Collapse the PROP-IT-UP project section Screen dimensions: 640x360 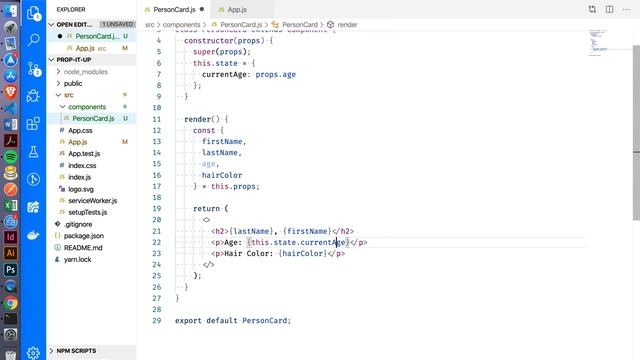click(x=51, y=60)
